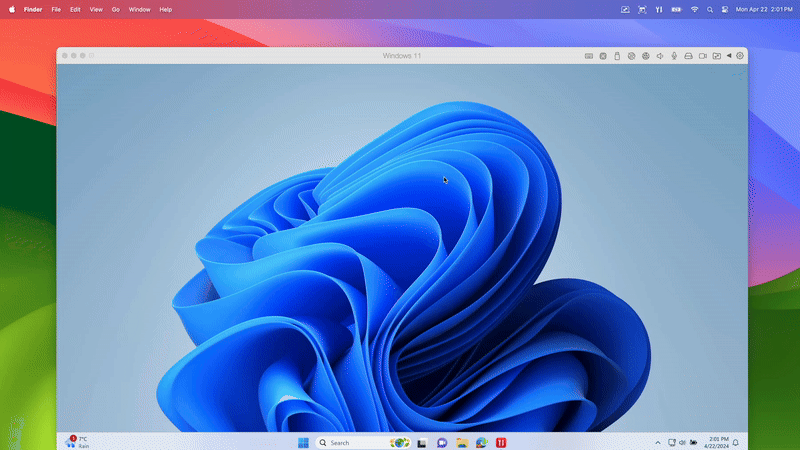Open the File menu in menu bar
Image resolution: width=800 pixels, height=450 pixels.
56,9
